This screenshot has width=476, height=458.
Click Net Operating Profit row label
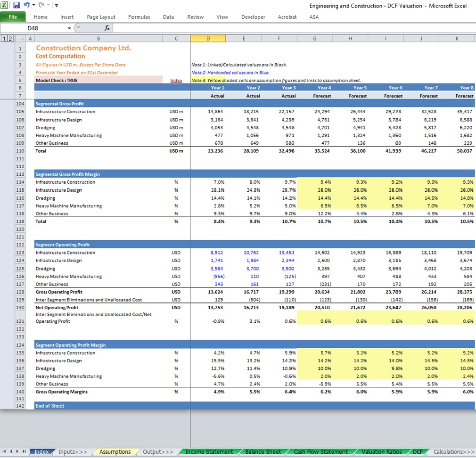coord(57,308)
